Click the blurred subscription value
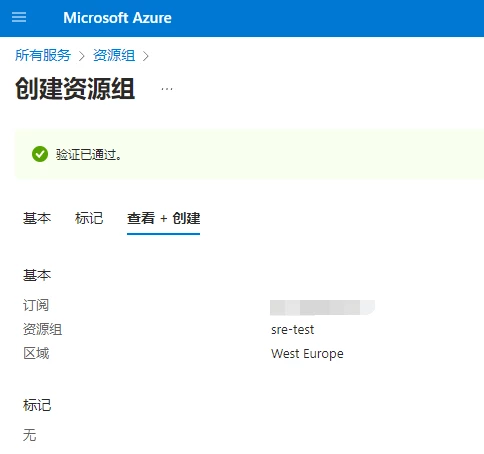 [322, 307]
